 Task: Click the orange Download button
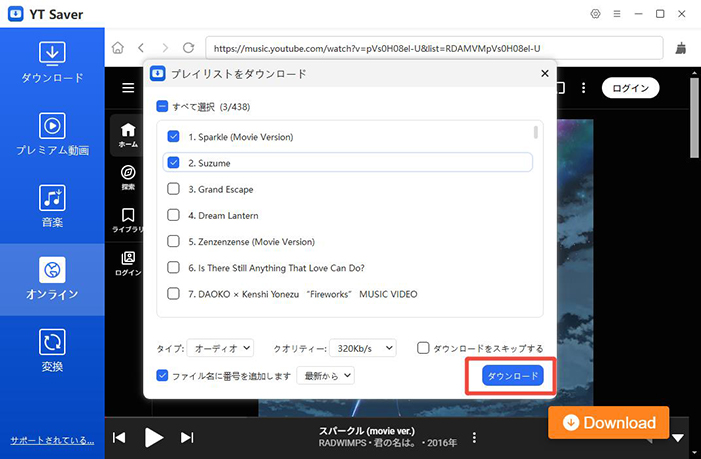point(609,422)
